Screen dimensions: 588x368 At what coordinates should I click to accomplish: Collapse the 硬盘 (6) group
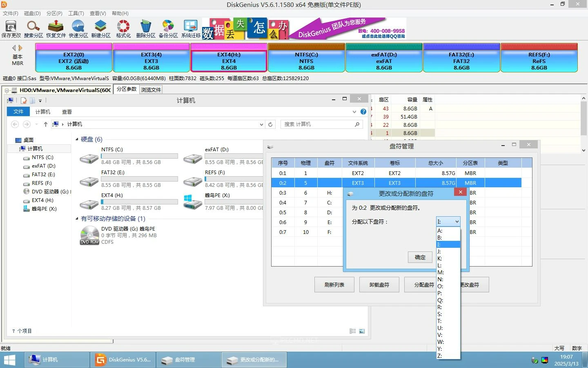(x=77, y=139)
